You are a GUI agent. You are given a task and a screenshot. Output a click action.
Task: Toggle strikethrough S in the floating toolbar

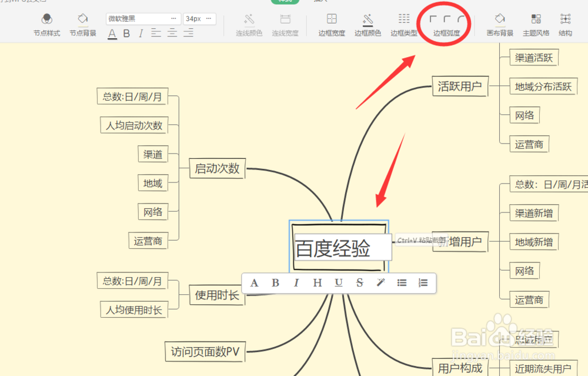pyautogui.click(x=359, y=282)
